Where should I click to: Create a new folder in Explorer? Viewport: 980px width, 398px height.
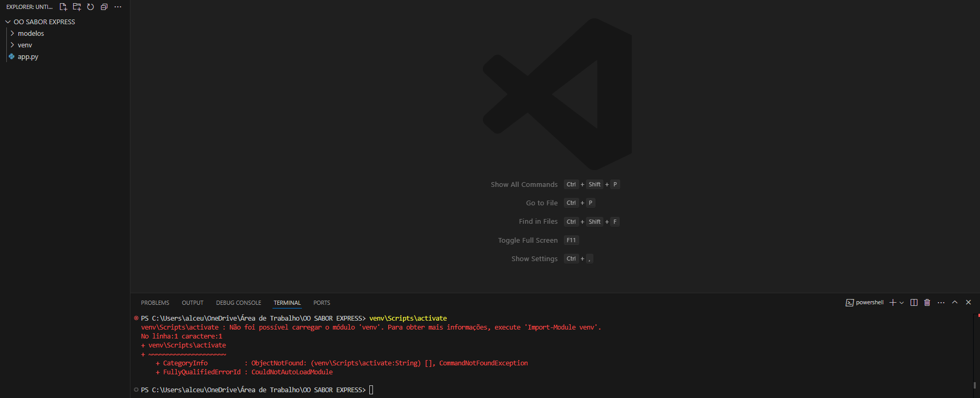coord(77,7)
